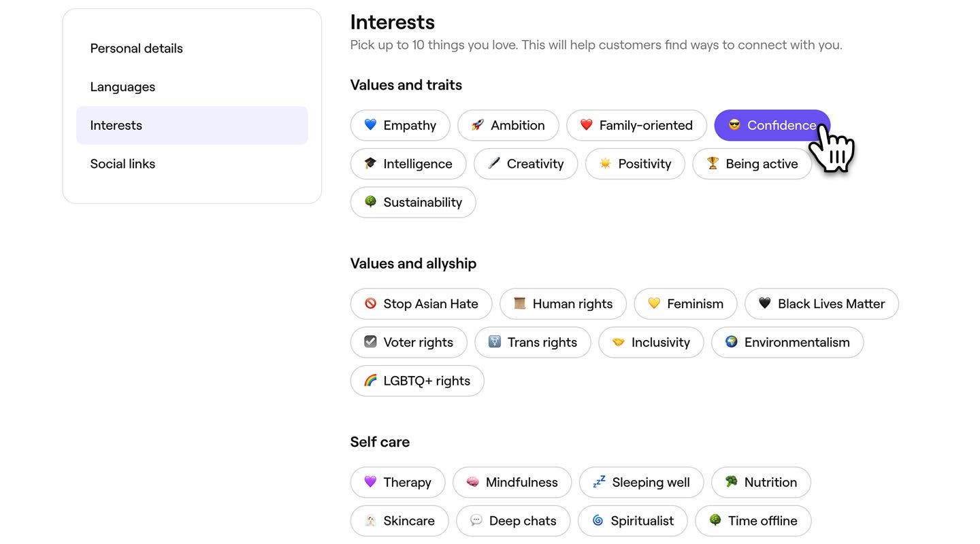Screen dimensions: 980x544
Task: Click the graduation cap Intelligence icon
Action: [370, 164]
